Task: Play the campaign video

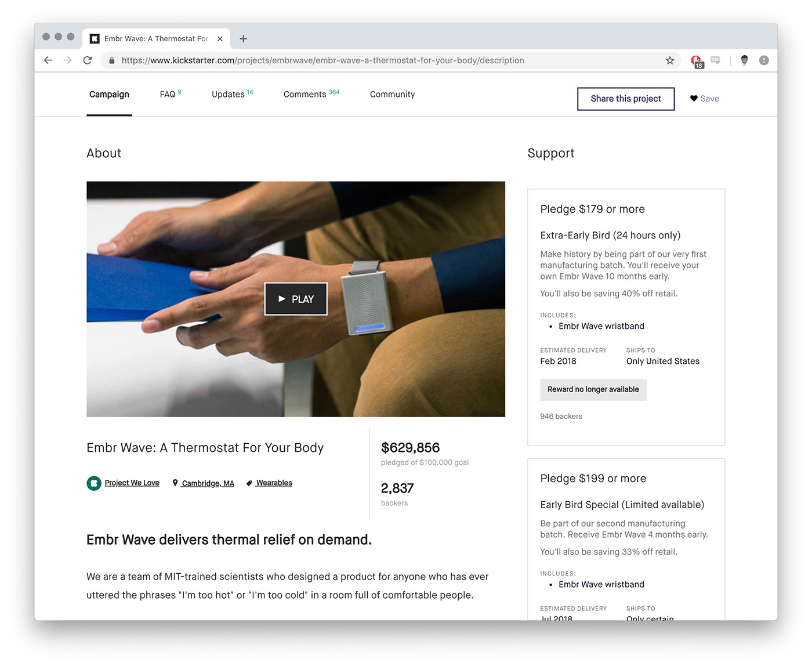Action: click(296, 299)
